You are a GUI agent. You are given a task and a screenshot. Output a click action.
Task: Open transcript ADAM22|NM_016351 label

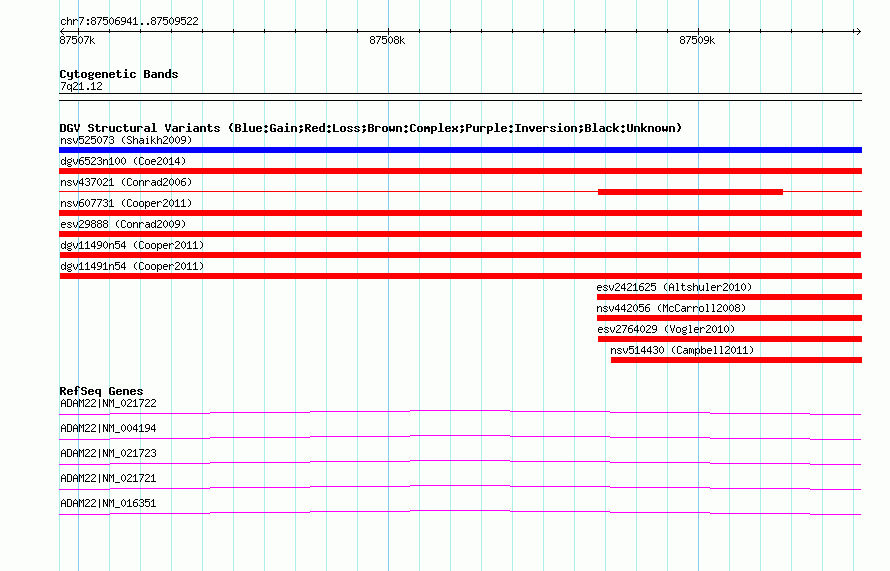pyautogui.click(x=108, y=503)
